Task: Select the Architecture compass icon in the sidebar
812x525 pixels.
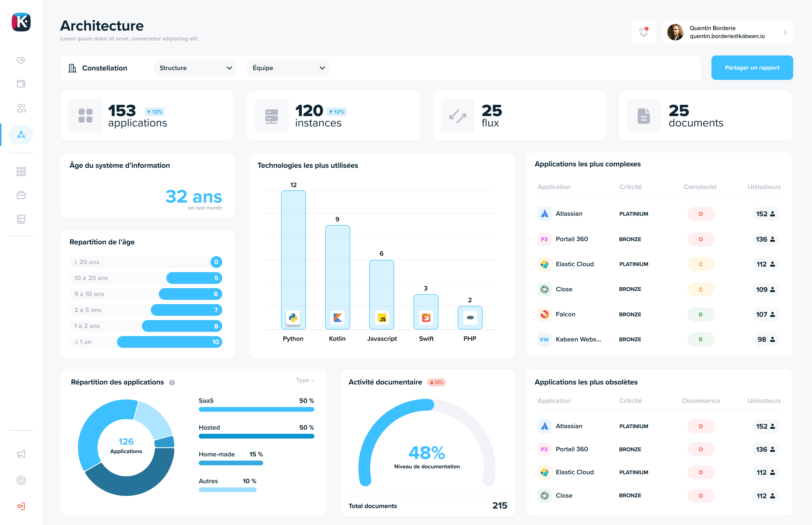Action: 21,134
